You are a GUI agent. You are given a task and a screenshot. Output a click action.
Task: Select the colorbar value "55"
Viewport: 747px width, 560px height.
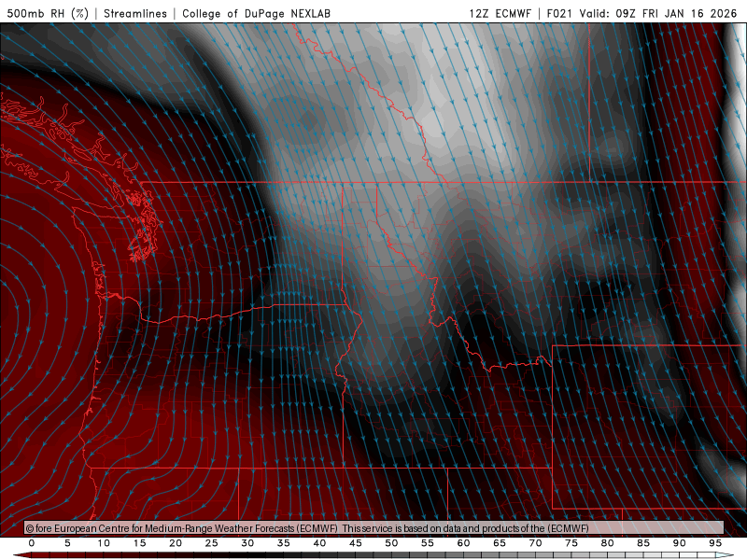[x=428, y=543]
